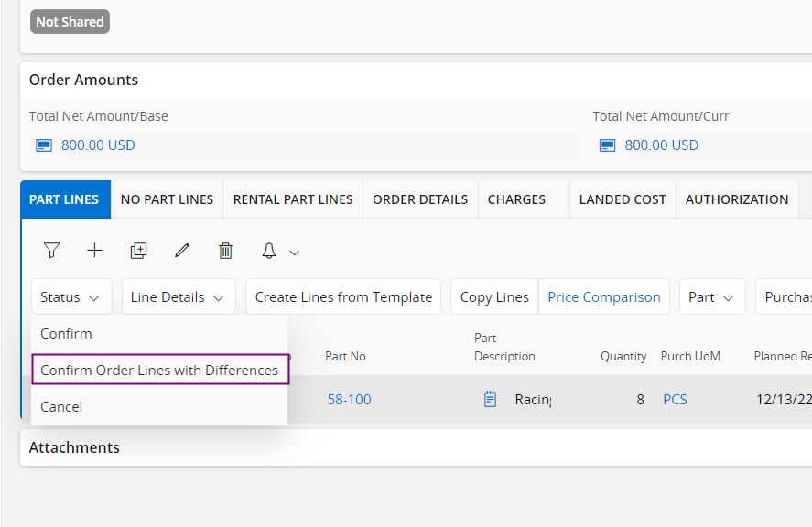Click the notification bell icon

269,251
